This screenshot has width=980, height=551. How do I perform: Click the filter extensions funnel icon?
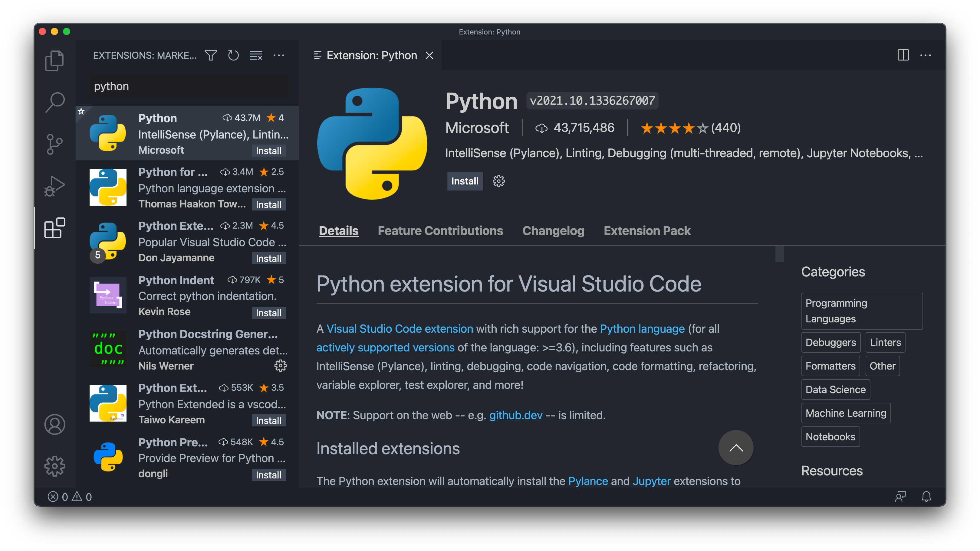pyautogui.click(x=211, y=56)
